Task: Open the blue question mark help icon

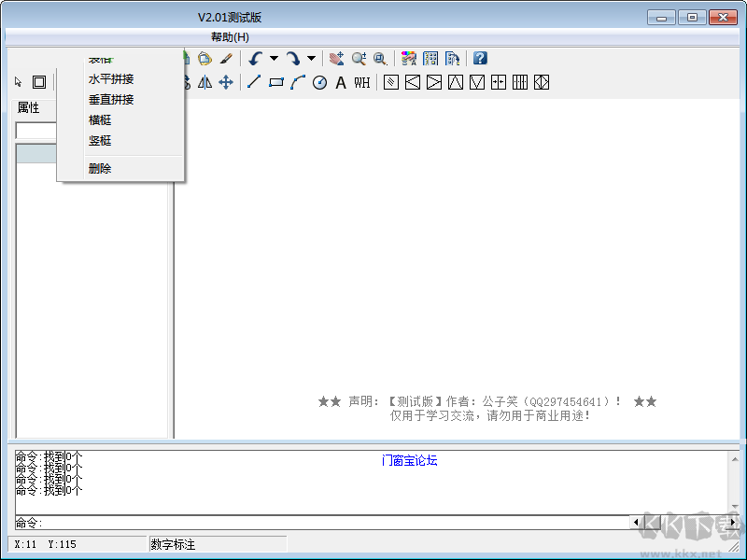Action: (x=480, y=58)
